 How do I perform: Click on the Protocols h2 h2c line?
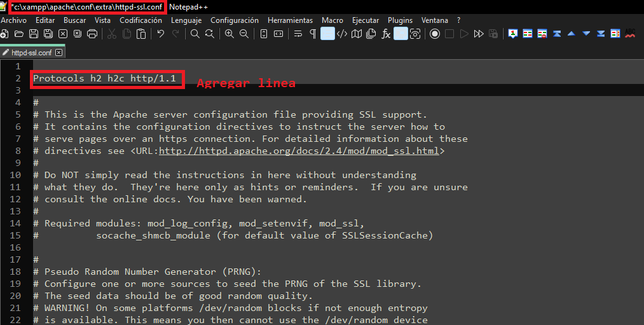click(104, 79)
